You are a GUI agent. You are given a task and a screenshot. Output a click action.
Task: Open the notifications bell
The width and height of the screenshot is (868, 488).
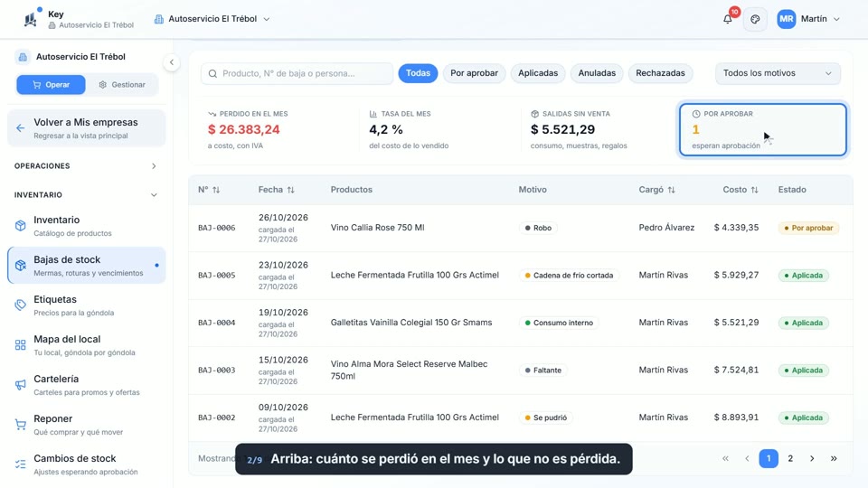click(x=727, y=19)
